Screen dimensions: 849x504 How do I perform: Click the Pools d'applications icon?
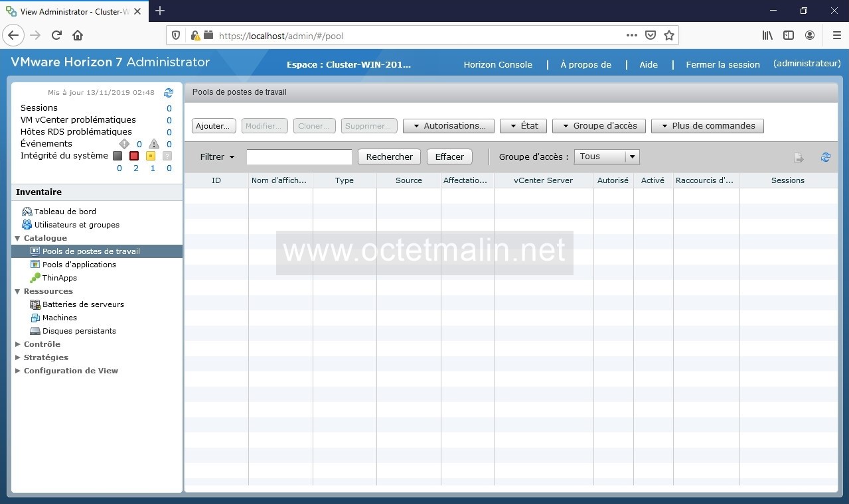click(x=35, y=265)
